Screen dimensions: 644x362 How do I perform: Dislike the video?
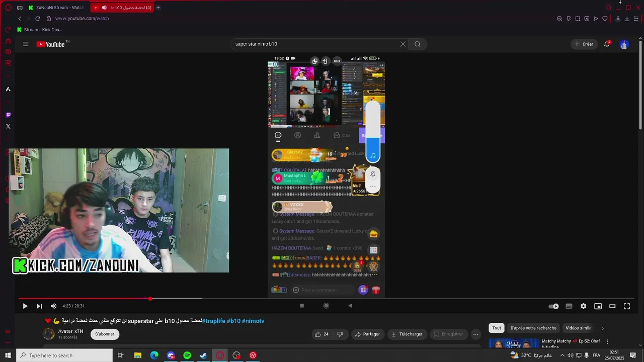pos(340,334)
